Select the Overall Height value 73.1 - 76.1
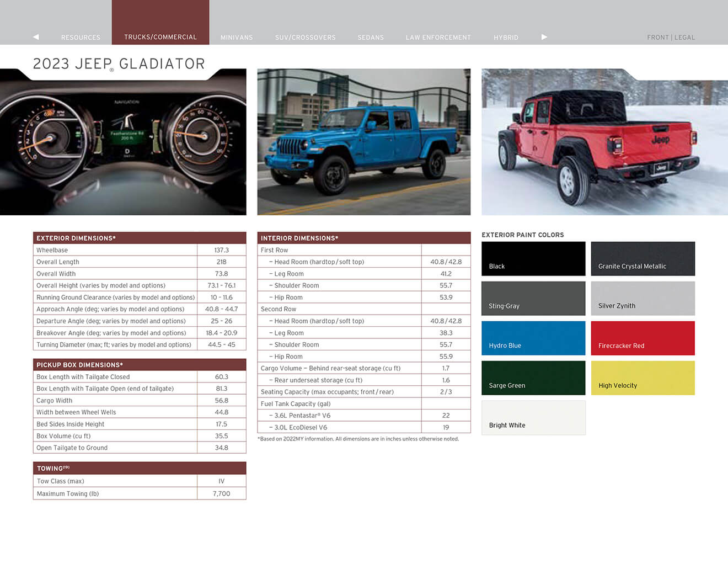 point(222,285)
